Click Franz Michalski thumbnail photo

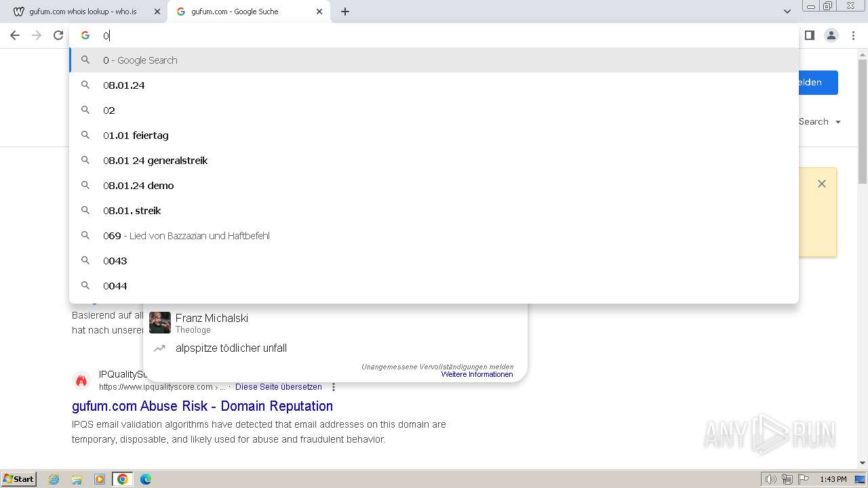pyautogui.click(x=160, y=323)
